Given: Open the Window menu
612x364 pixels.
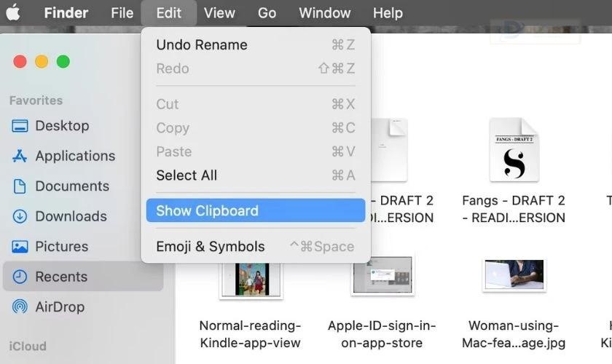Looking at the screenshot, I should pyautogui.click(x=324, y=12).
